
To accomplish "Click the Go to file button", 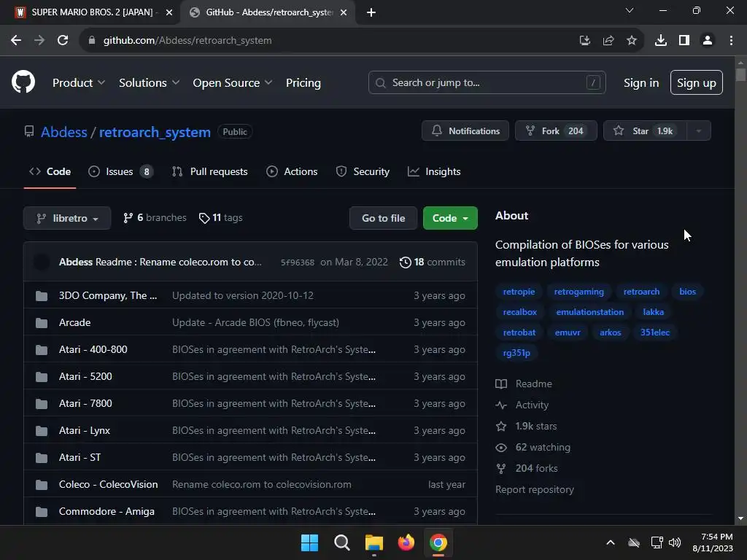I will 384,218.
